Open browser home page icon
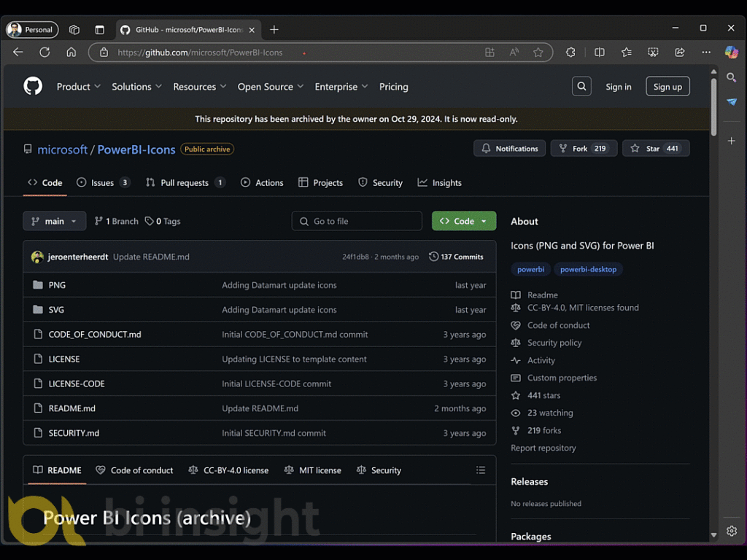The height and width of the screenshot is (560, 747). [x=71, y=52]
